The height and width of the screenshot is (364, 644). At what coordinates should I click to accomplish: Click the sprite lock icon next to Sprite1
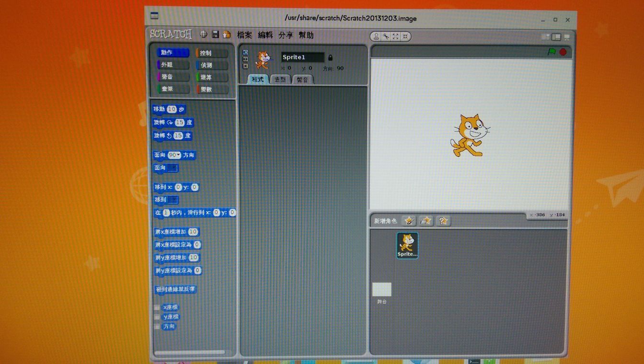pos(330,57)
